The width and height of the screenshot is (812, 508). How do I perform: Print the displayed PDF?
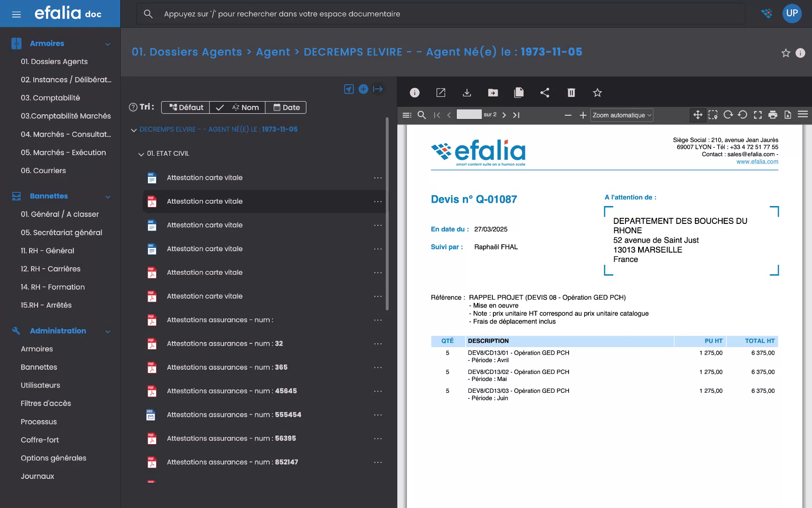click(773, 115)
